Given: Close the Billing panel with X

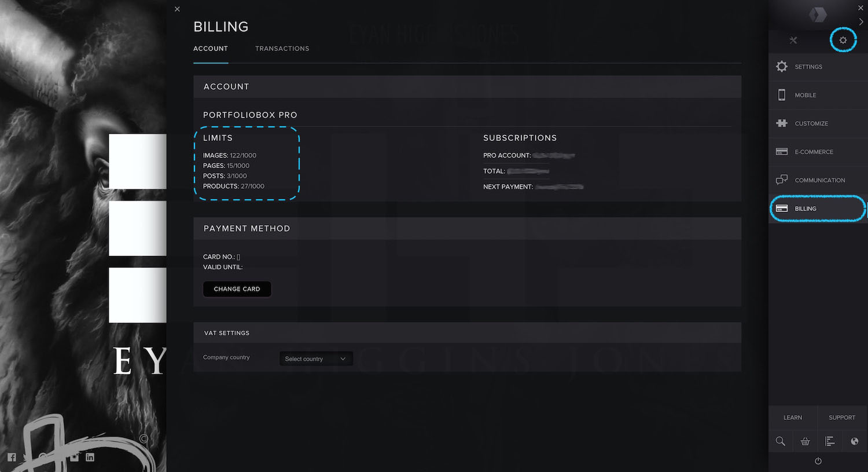Looking at the screenshot, I should point(177,9).
